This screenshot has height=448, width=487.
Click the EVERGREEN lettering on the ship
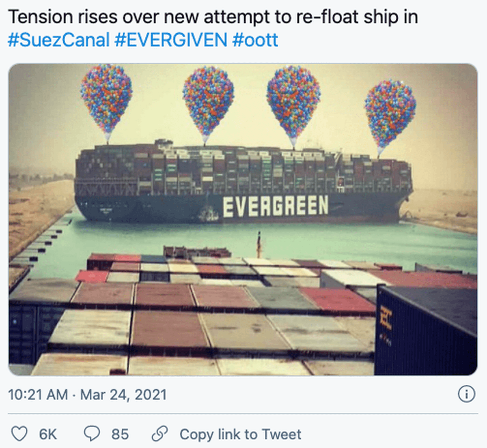276,206
